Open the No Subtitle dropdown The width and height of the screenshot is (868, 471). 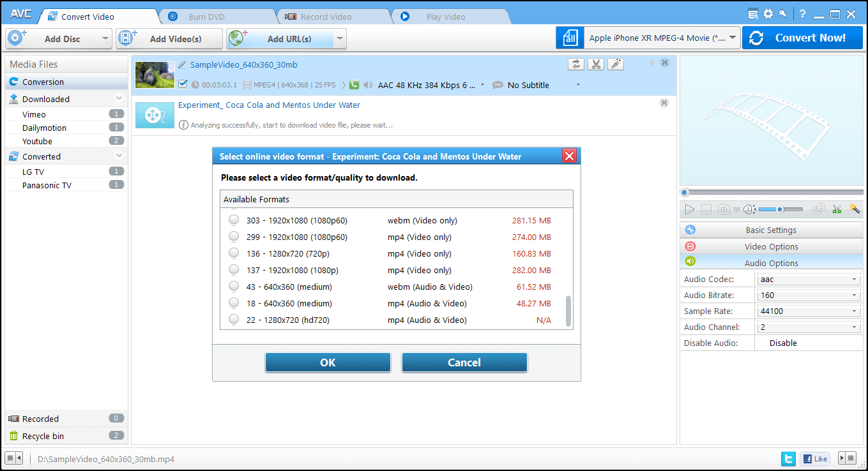[x=578, y=85]
